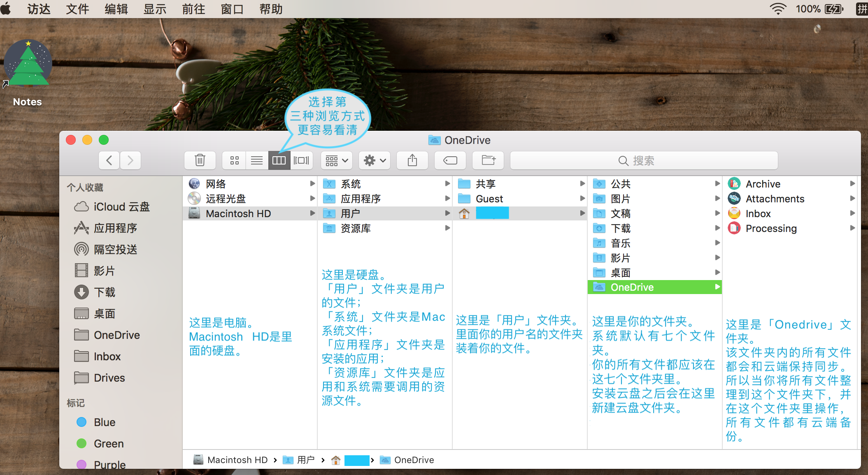The height and width of the screenshot is (475, 868).
Task: Expand the 系统 folder arrow
Action: tap(447, 184)
